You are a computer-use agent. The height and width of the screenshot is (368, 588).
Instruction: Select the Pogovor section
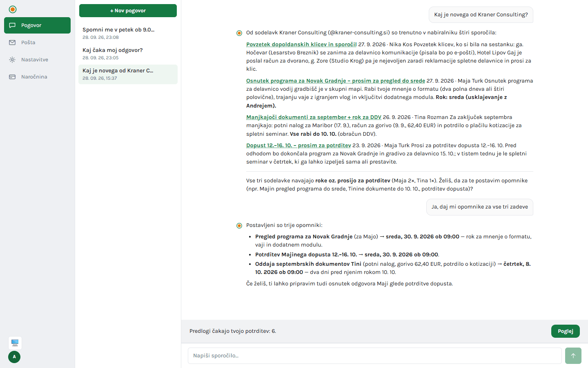pos(37,25)
